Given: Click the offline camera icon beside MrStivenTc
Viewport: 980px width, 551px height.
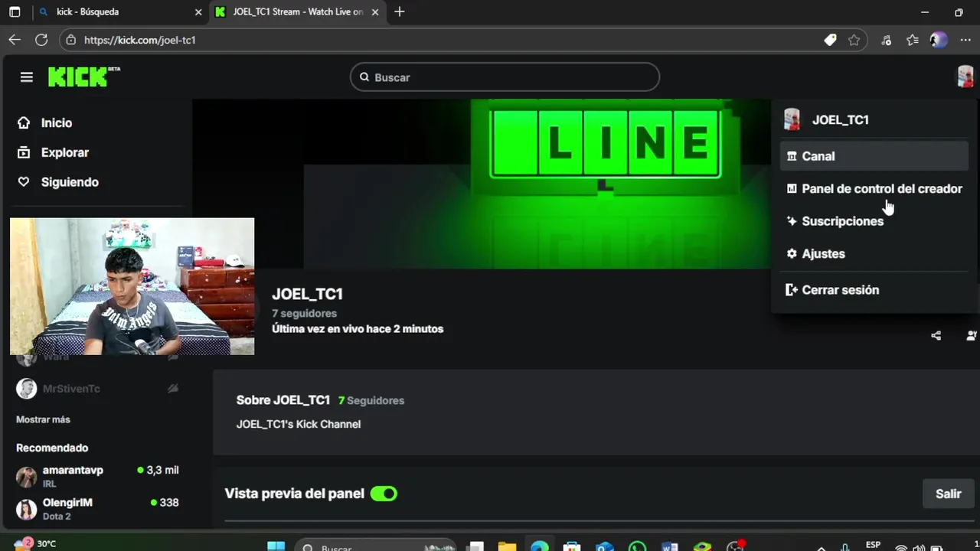Looking at the screenshot, I should pyautogui.click(x=173, y=389).
